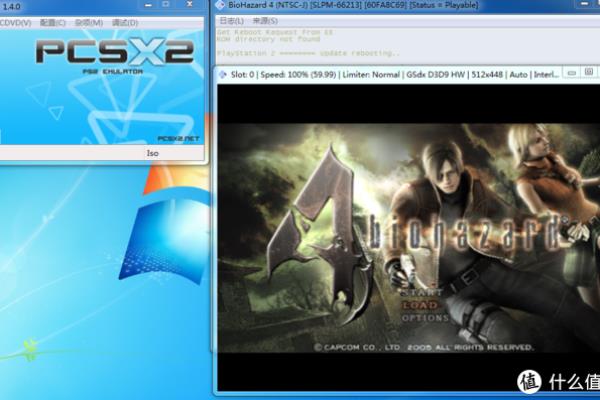Maximize the game render window

coord(589,72)
